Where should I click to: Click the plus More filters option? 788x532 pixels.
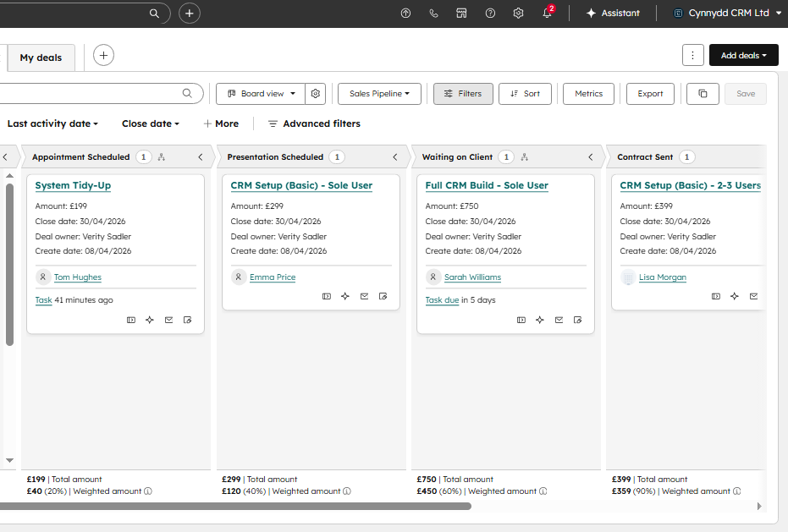point(221,123)
